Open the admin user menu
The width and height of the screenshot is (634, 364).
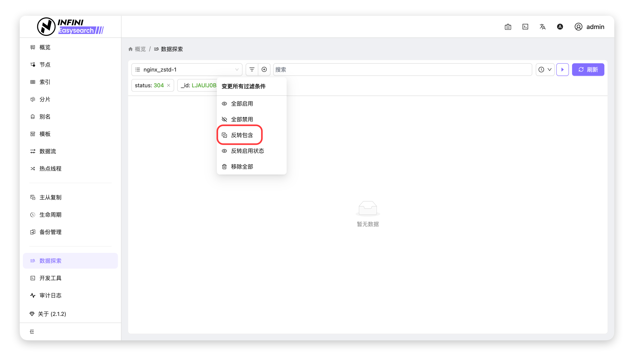pyautogui.click(x=589, y=27)
